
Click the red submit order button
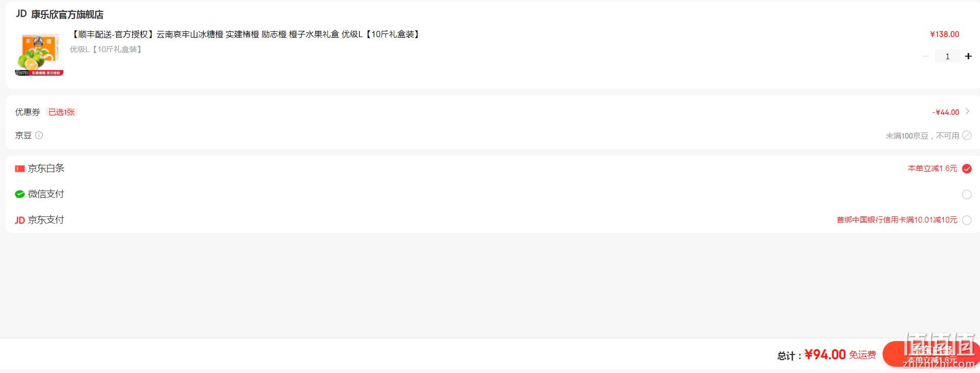click(931, 354)
